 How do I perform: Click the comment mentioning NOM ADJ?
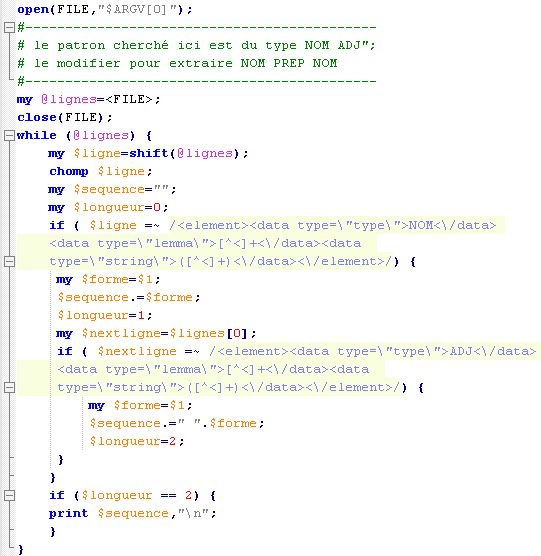click(196, 45)
